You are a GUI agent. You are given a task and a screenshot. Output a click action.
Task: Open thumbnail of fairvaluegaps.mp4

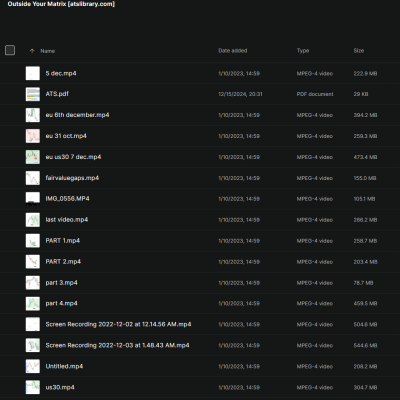(33, 178)
